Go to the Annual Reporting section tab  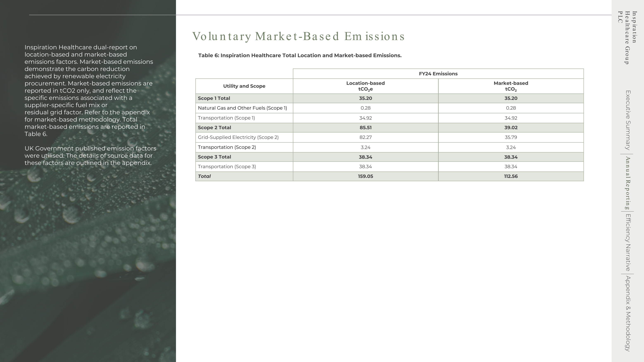pos(628,183)
